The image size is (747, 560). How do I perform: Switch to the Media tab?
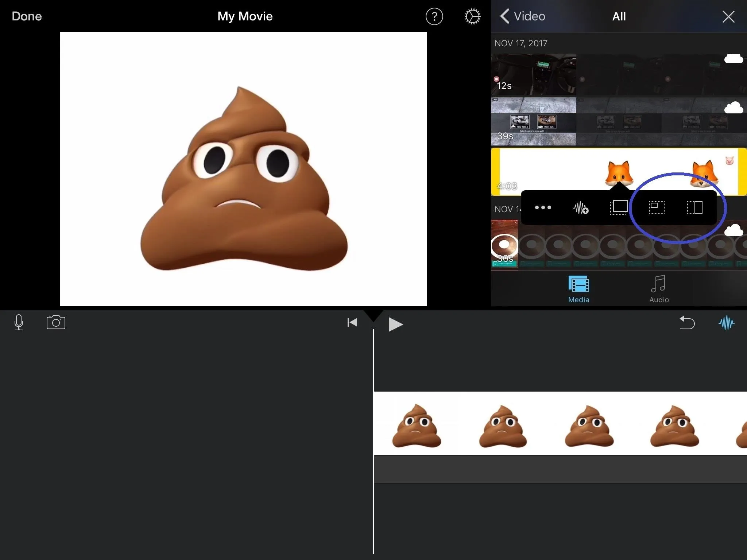pos(578,289)
